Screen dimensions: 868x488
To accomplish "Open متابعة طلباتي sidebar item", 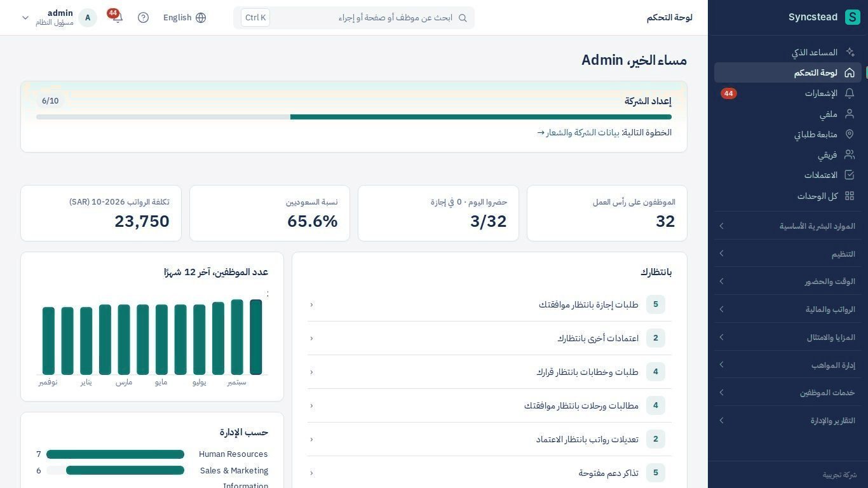I will pos(788,135).
